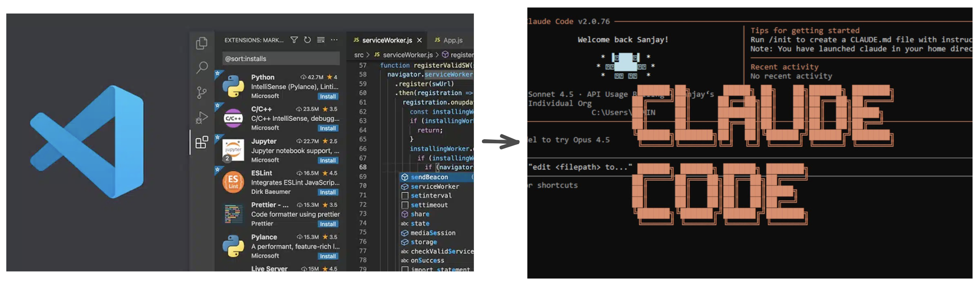
Task: Open the Explorer view in activity bar
Action: tap(202, 43)
